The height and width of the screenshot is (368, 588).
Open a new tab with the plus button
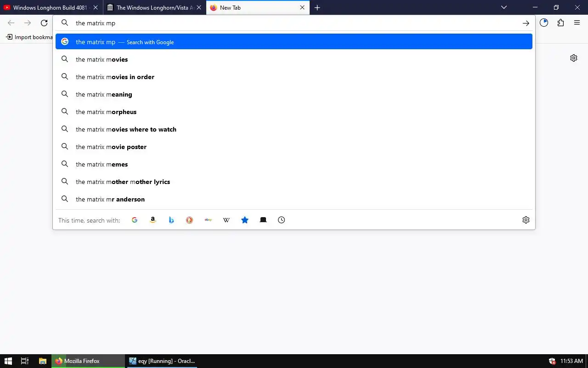[x=317, y=7]
